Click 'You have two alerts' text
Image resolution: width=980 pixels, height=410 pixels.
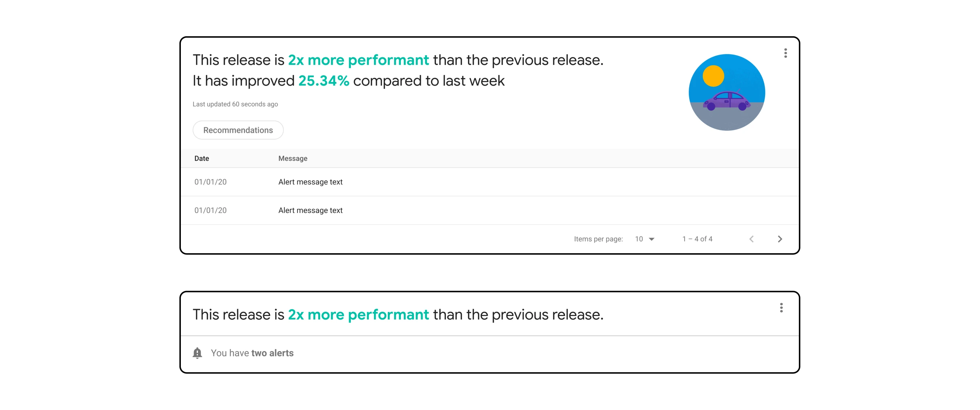(x=252, y=353)
